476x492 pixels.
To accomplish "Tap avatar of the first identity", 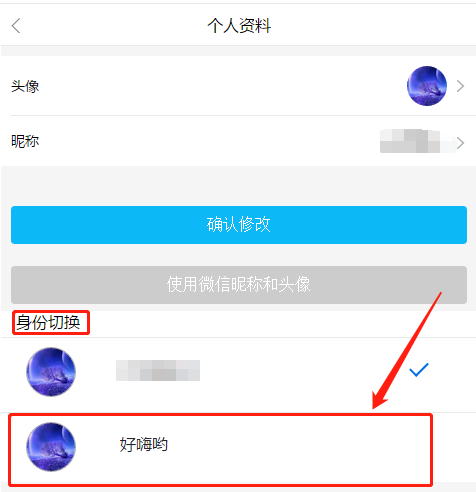I will 51,372.
